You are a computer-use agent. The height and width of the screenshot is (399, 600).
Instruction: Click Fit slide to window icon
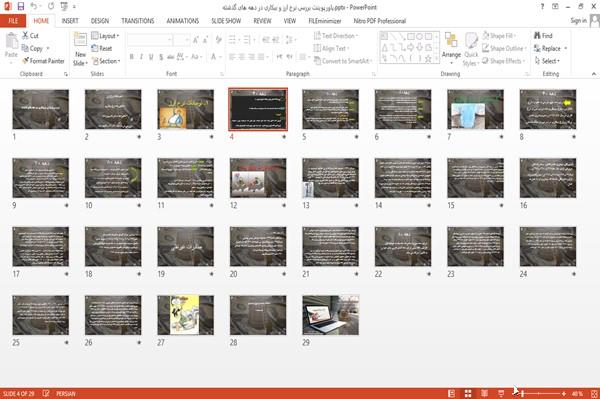(x=594, y=393)
